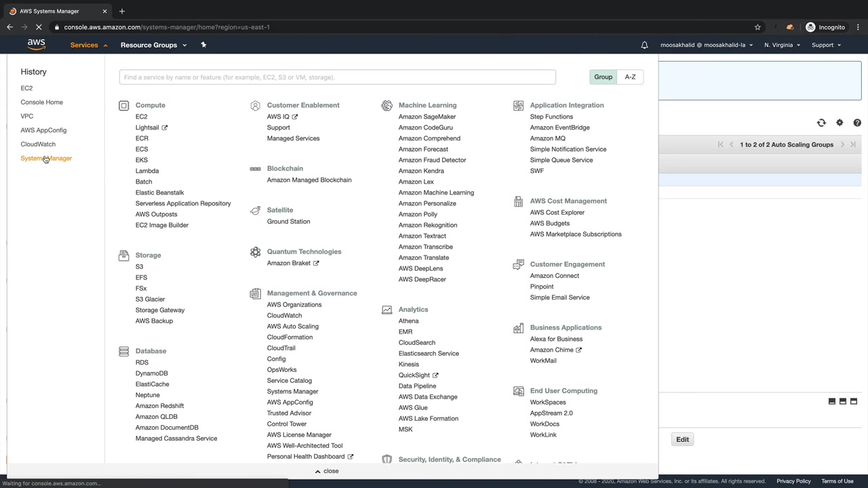Click the help question mark icon
Viewport: 868px width, 488px height.
tap(857, 123)
